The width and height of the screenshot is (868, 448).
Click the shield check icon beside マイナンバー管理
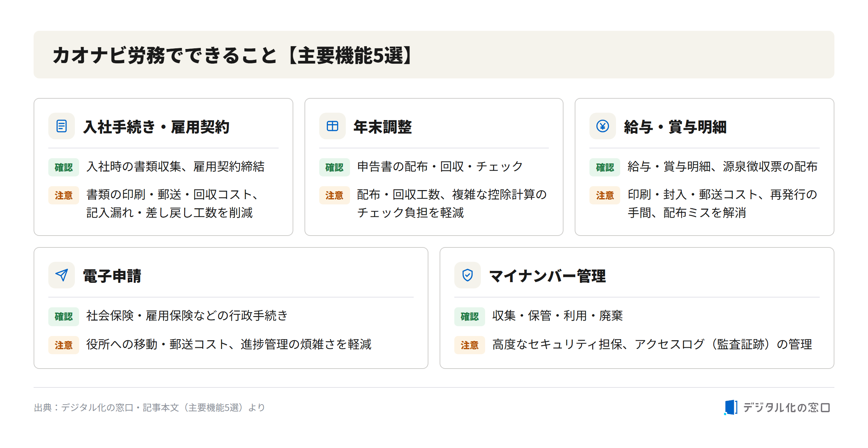pyautogui.click(x=468, y=275)
